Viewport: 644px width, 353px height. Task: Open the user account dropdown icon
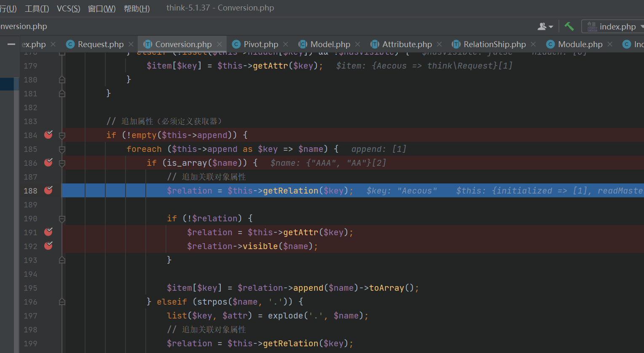pos(545,27)
